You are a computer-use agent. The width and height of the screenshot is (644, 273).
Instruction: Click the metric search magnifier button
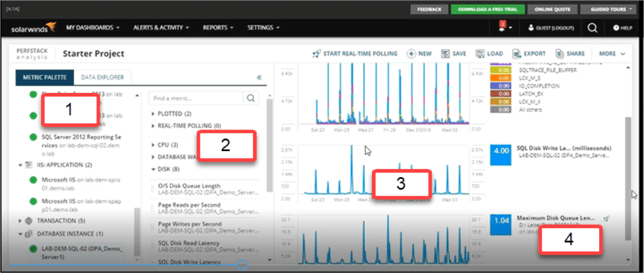251,98
